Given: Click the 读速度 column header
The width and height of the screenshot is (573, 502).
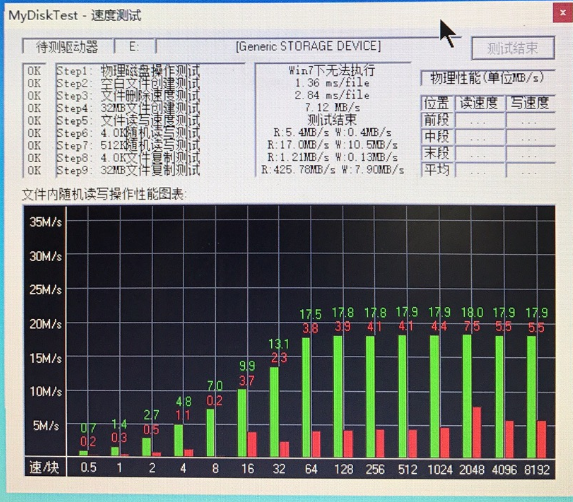Looking at the screenshot, I should (479, 103).
